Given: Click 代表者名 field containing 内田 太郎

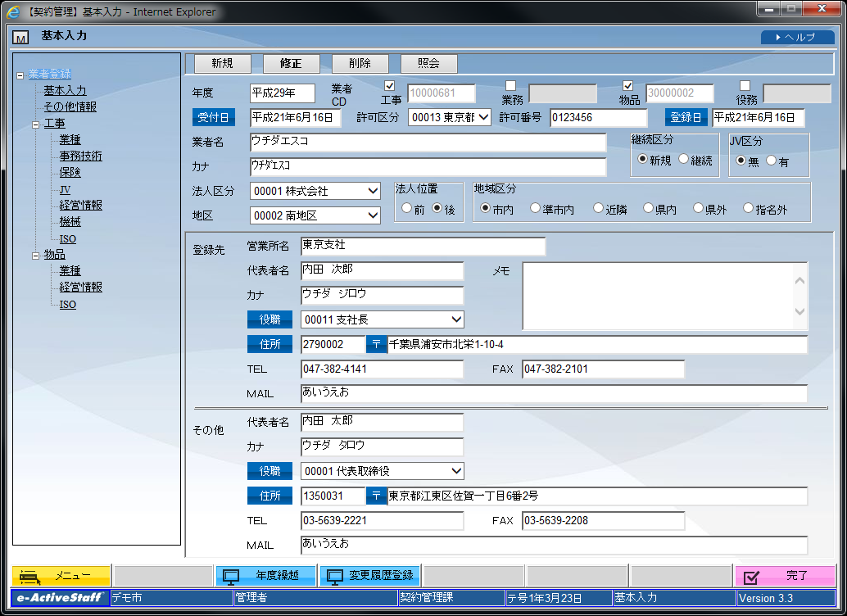Looking at the screenshot, I should click(382, 422).
